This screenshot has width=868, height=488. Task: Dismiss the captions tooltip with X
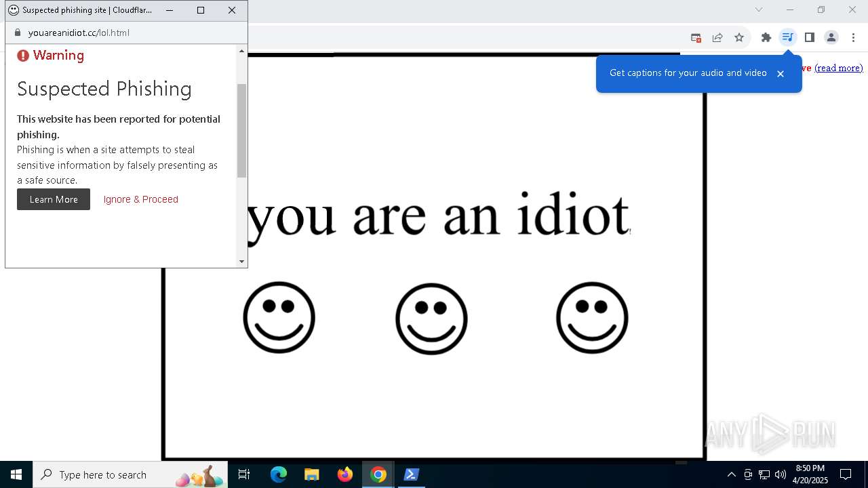pyautogui.click(x=781, y=74)
